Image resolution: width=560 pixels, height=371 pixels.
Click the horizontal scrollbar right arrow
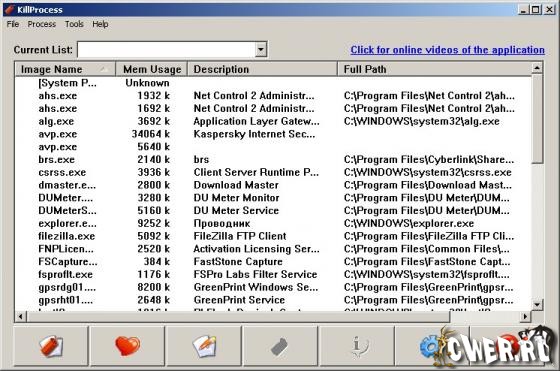pyautogui.click(x=525, y=316)
